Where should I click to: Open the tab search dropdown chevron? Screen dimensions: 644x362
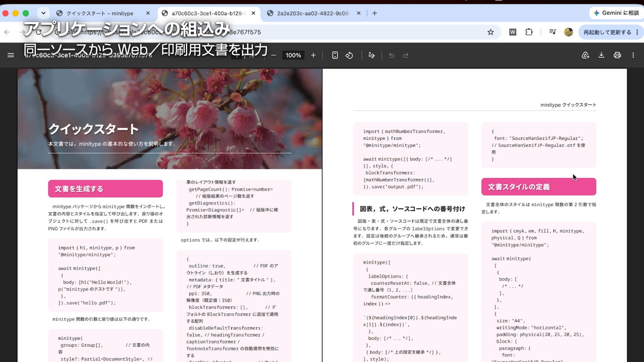[x=43, y=13]
